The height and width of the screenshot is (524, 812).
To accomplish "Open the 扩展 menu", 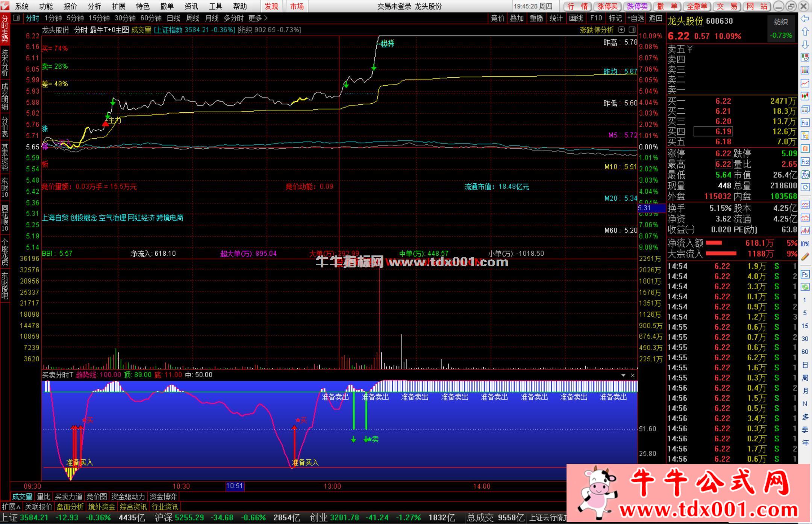I will click(x=119, y=6).
